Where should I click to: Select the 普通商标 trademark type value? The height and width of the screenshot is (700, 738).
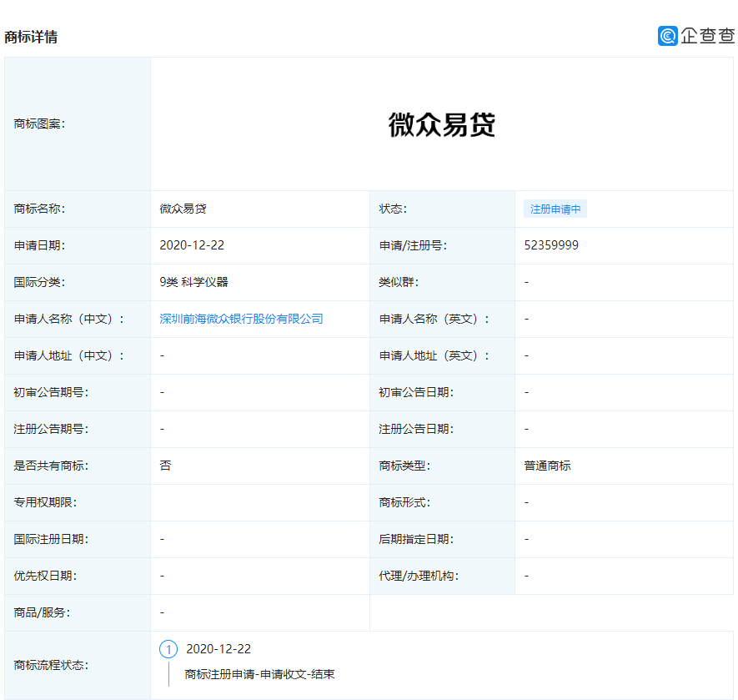[547, 466]
